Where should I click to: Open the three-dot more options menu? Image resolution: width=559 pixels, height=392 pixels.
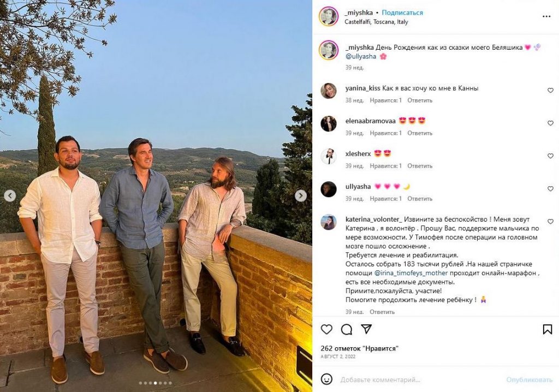click(546, 16)
